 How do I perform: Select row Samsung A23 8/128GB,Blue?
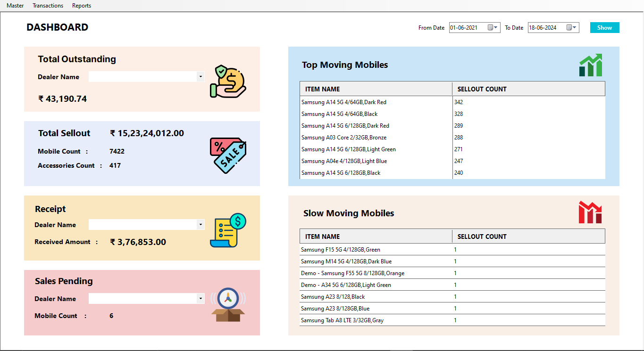452,309
